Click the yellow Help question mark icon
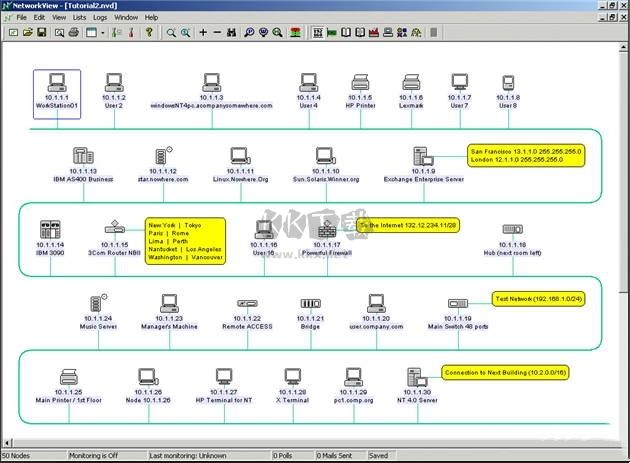The height and width of the screenshot is (463, 630). 149,33
